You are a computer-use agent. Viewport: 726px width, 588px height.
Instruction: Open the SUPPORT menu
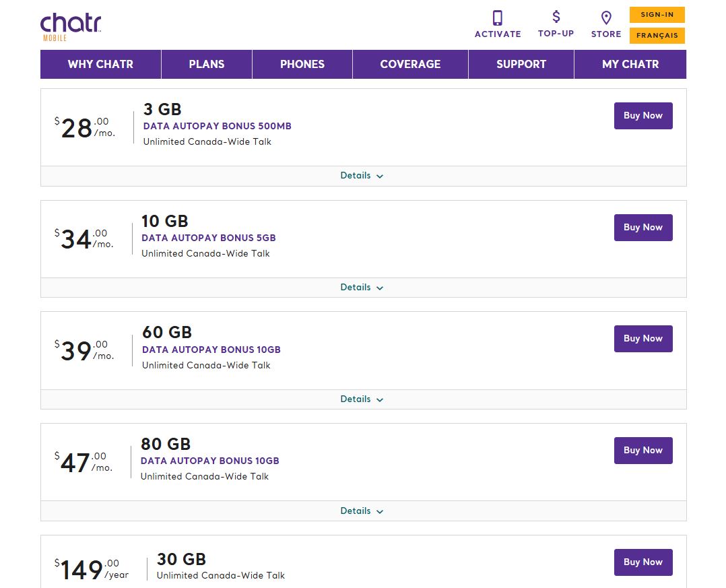[521, 64]
